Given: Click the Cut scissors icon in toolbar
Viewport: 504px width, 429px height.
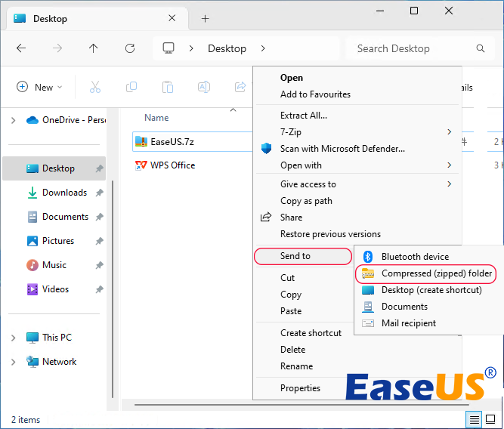Looking at the screenshot, I should click(x=94, y=87).
